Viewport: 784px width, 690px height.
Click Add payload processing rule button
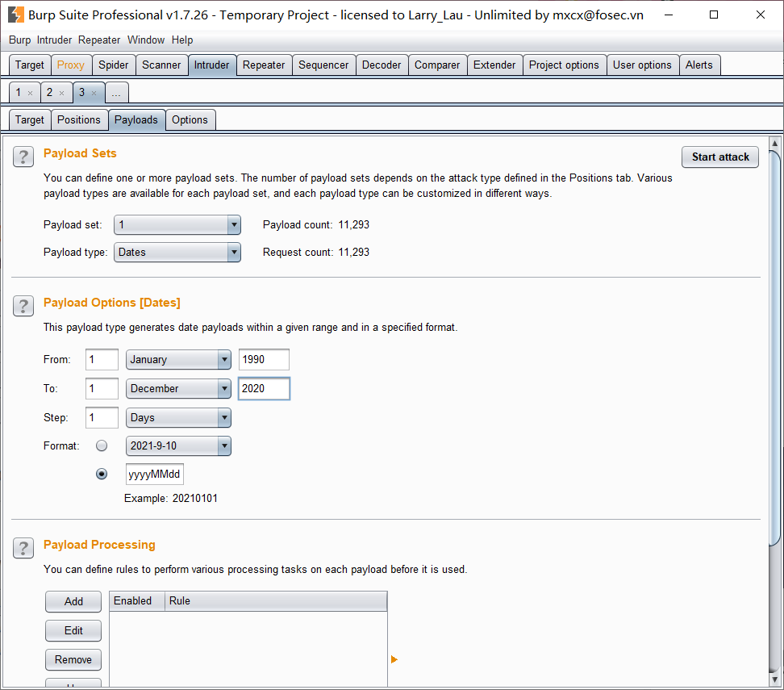coord(73,601)
